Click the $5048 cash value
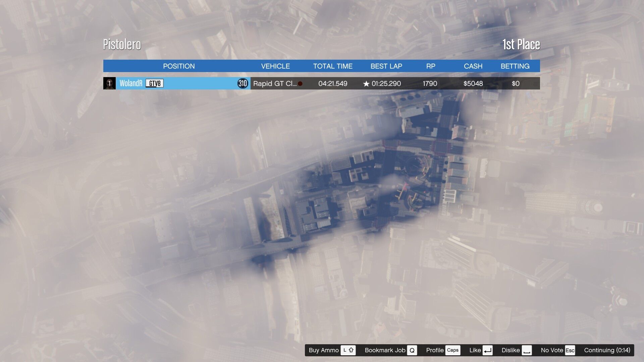Viewport: 644px width, 362px height. click(473, 83)
